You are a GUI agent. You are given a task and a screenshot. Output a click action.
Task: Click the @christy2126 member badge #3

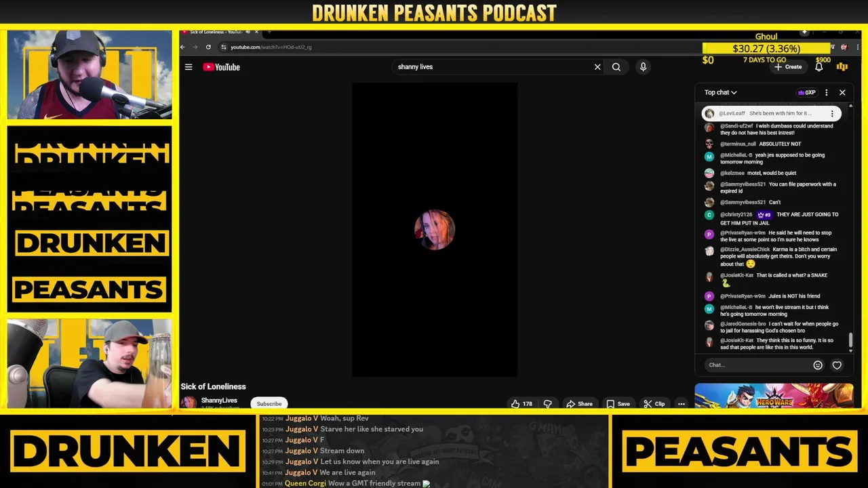pos(764,215)
